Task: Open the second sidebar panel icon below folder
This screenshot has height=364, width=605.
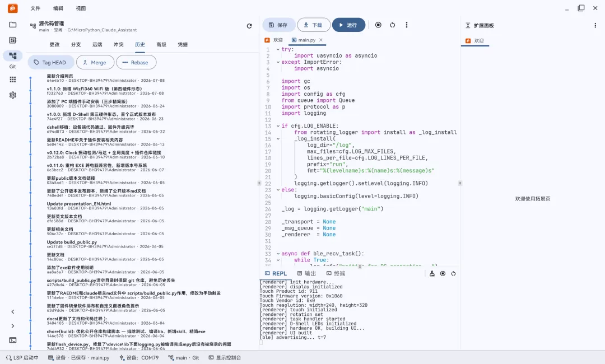Action: (x=13, y=40)
